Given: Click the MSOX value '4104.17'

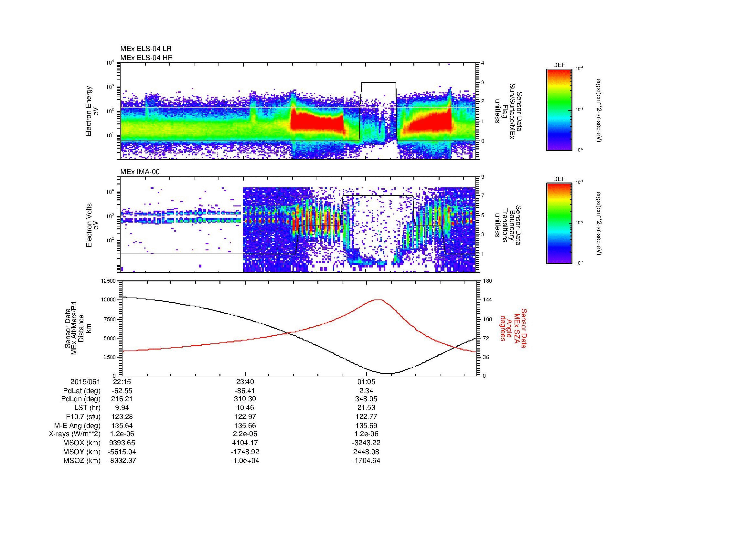Looking at the screenshot, I should 245,443.
